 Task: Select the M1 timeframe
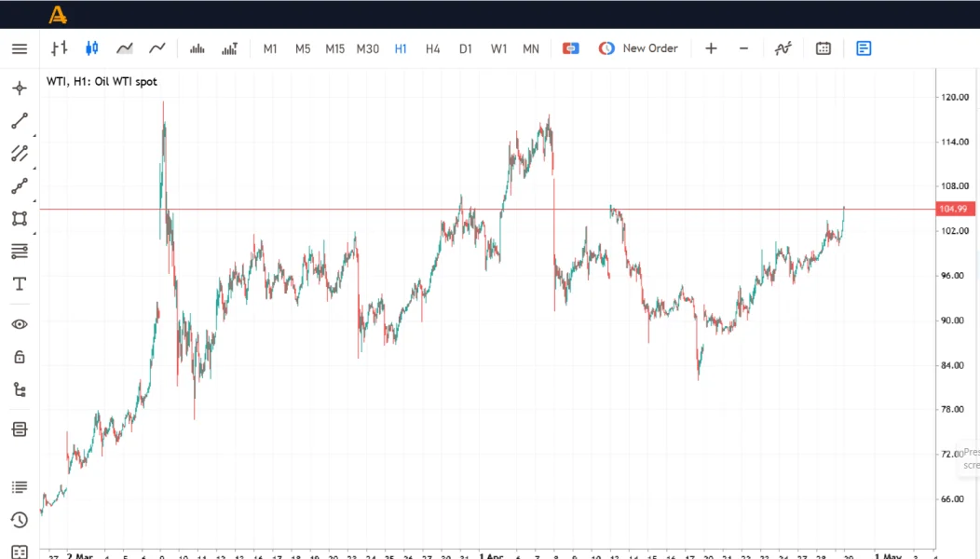click(x=270, y=48)
